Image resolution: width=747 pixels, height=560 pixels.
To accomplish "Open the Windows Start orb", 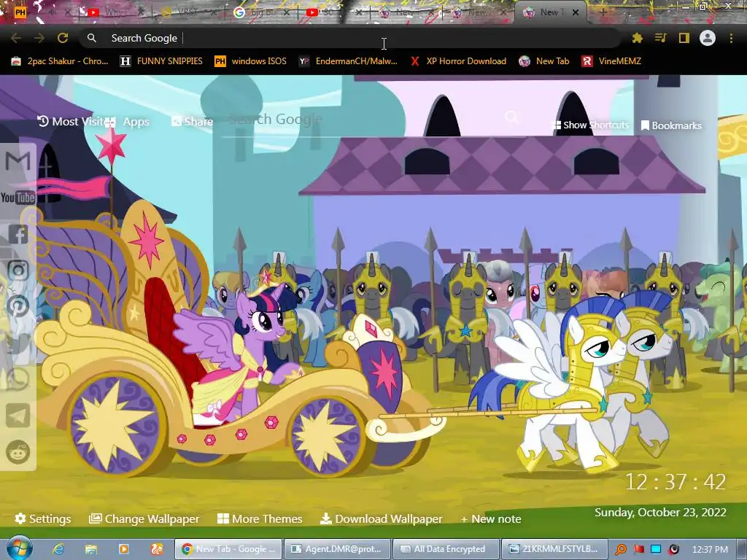I will [19, 548].
